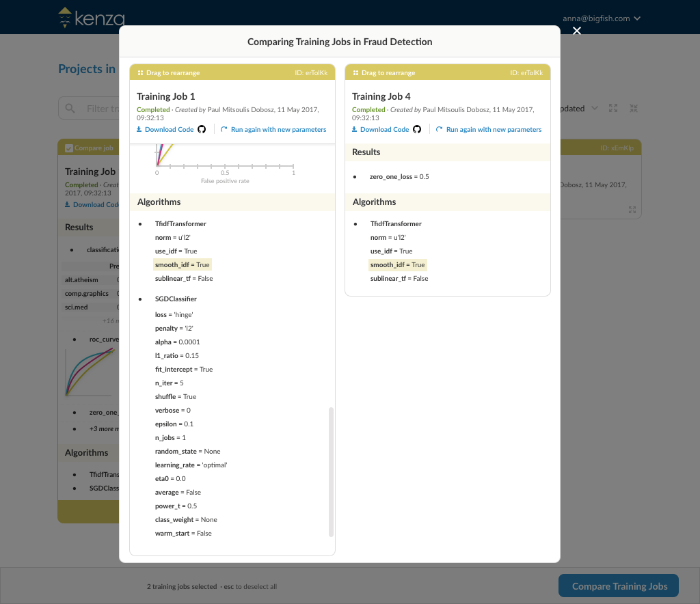700x604 pixels.
Task: Click download icon on Training Job 4
Action: pyautogui.click(x=355, y=129)
